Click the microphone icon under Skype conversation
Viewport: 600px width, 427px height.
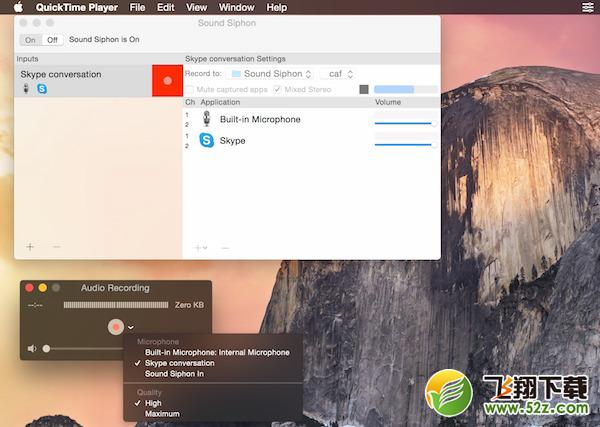(x=26, y=88)
